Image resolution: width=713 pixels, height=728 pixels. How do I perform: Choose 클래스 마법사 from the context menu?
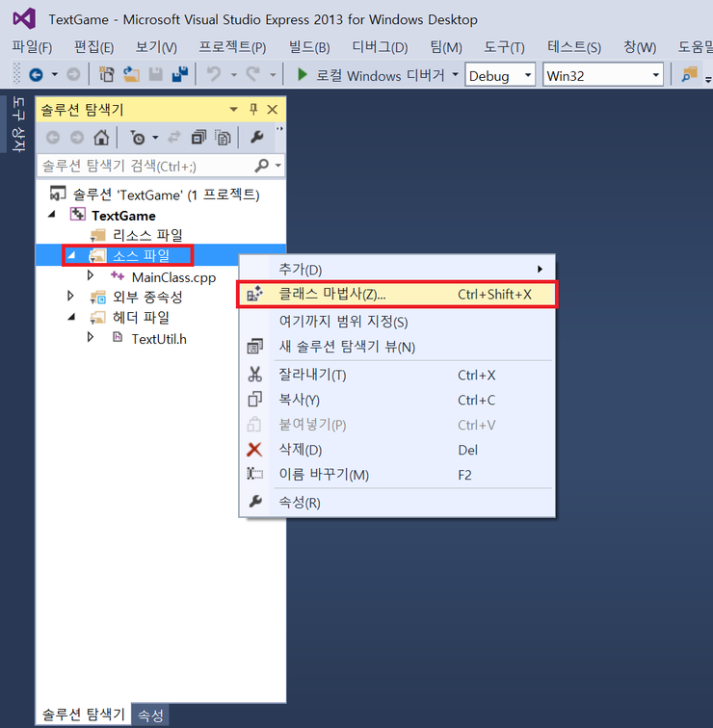(x=331, y=294)
